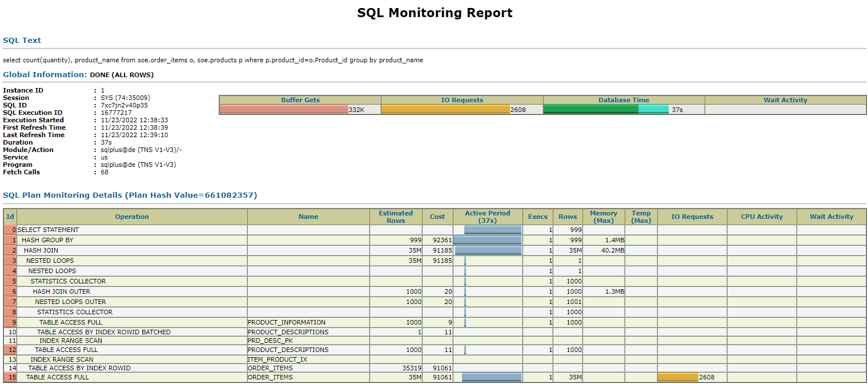Click the Operation column header
868x384 pixels.
click(132, 216)
